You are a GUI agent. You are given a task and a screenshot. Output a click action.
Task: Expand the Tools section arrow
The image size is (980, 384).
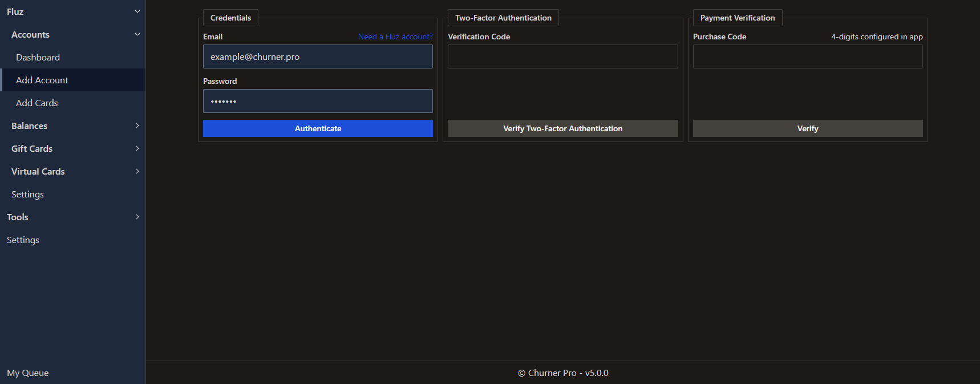(x=137, y=217)
